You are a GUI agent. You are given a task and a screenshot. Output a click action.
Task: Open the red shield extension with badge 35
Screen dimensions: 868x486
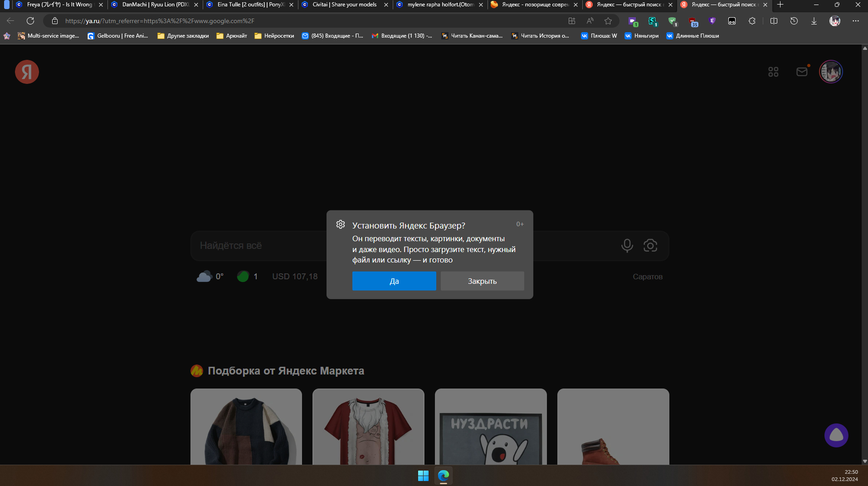pos(693,21)
